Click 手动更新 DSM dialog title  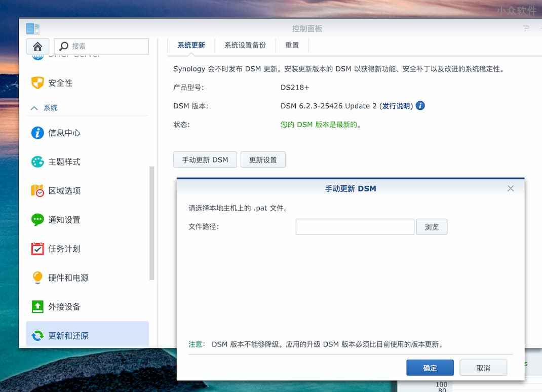click(x=351, y=189)
